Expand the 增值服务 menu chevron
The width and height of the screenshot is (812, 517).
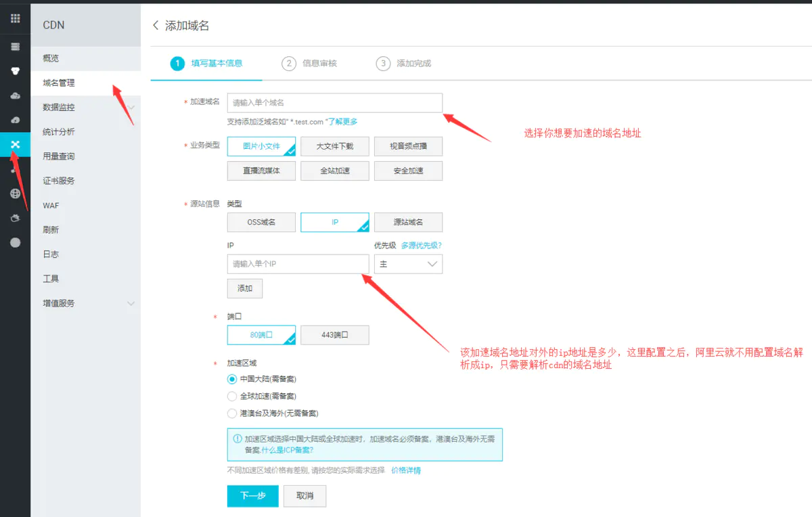click(131, 304)
